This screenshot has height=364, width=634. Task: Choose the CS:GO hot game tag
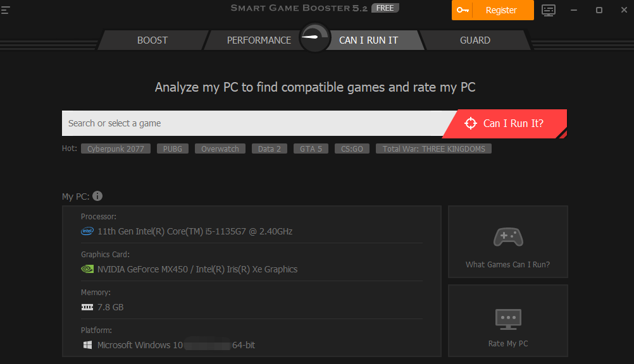pos(352,149)
